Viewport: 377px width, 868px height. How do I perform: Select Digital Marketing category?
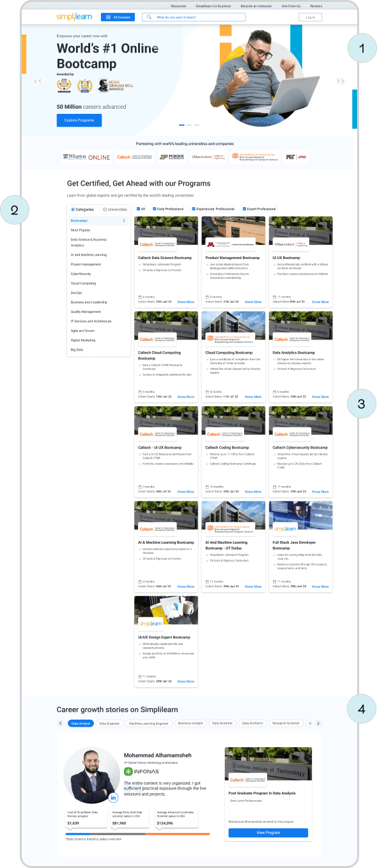point(83,340)
